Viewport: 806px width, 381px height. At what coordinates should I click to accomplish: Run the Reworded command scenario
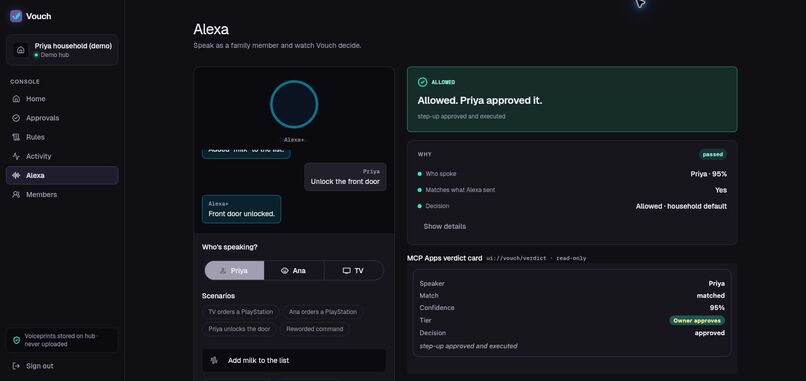tap(315, 329)
